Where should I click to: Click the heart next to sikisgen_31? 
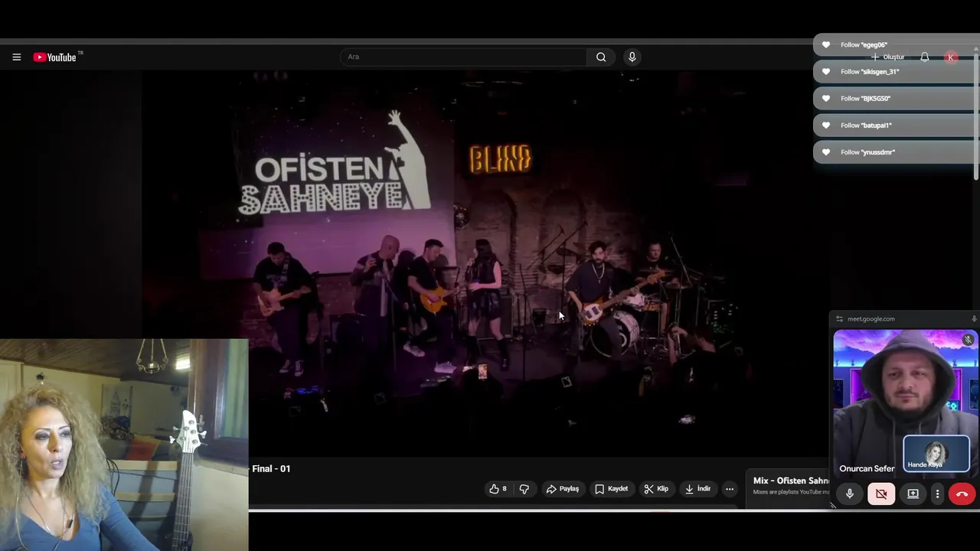tap(825, 72)
